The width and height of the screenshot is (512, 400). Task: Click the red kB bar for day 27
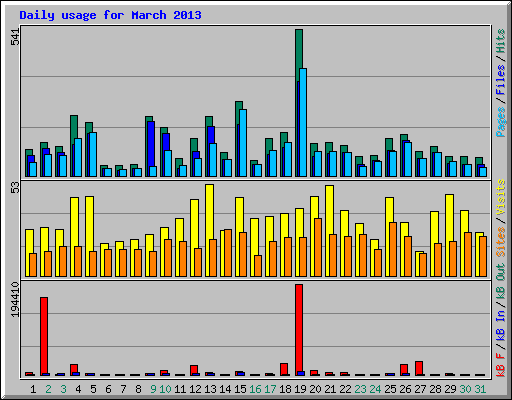[x=419, y=368]
